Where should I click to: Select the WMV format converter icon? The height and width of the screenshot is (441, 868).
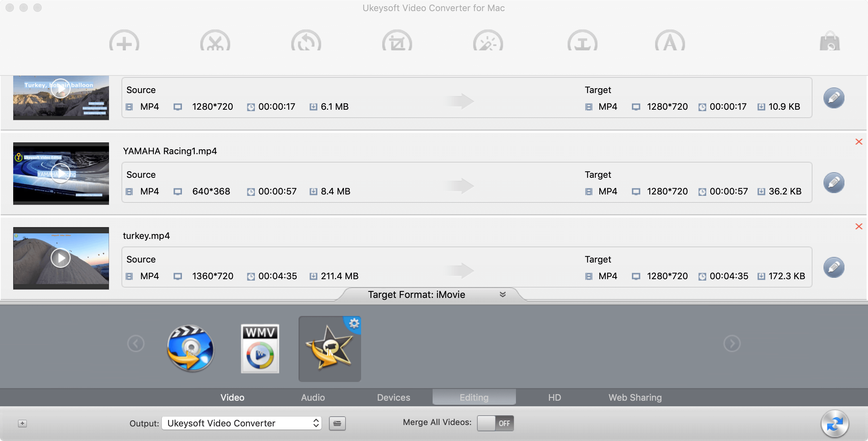coord(260,348)
